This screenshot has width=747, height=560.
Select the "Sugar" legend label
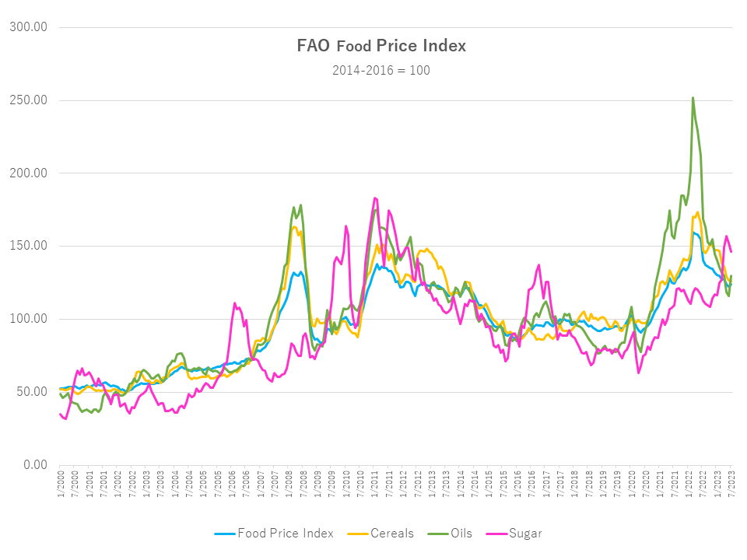(525, 534)
